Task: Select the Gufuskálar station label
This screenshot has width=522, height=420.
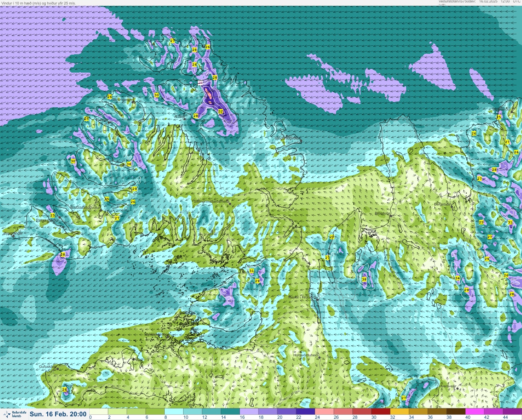Action: tap(47, 366)
